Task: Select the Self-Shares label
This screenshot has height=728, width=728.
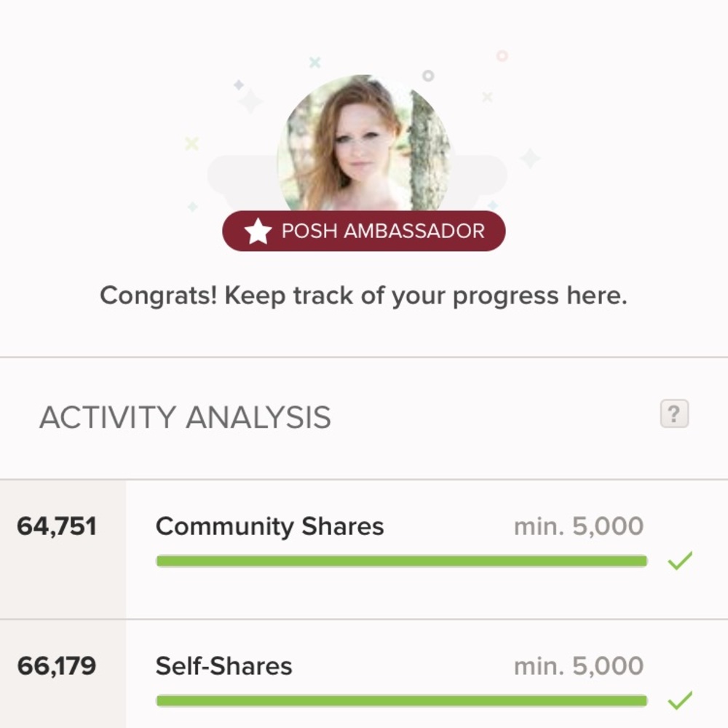Action: 223,666
